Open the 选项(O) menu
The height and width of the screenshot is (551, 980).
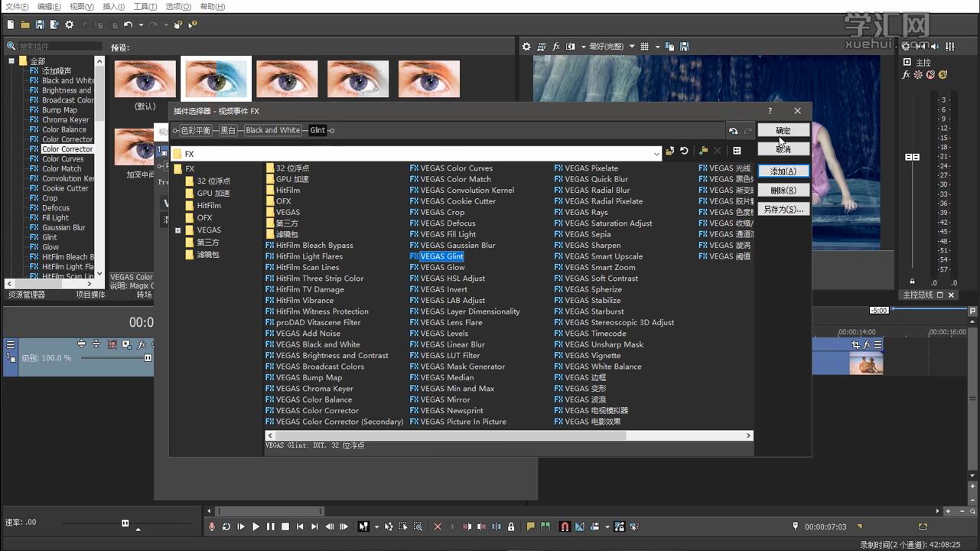(x=178, y=6)
